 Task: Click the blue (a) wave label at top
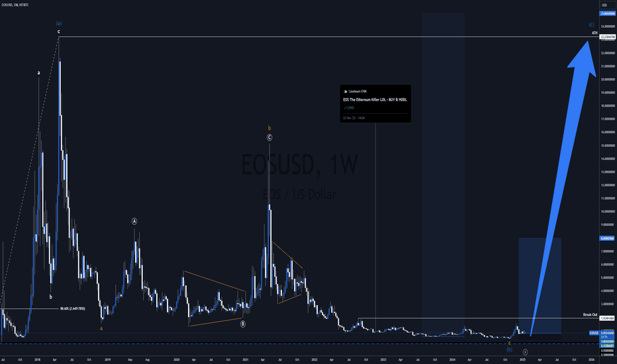59,23
